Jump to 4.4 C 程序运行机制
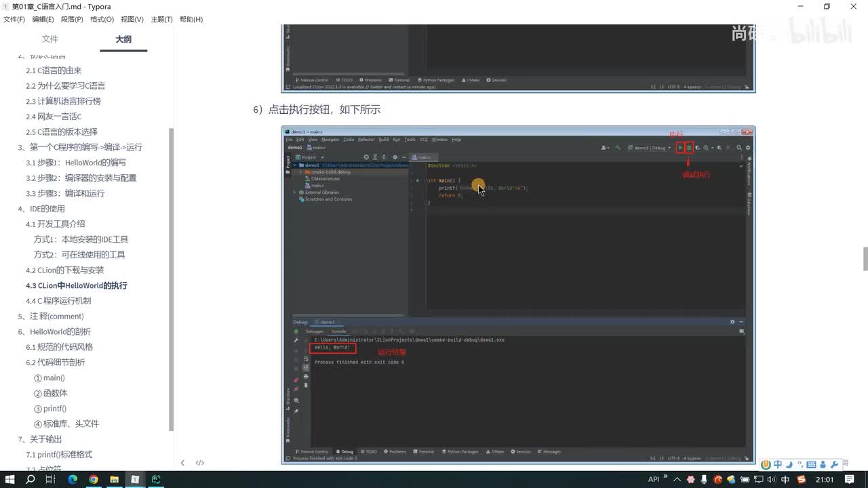Screen dimensions: 868x488 click(x=58, y=301)
